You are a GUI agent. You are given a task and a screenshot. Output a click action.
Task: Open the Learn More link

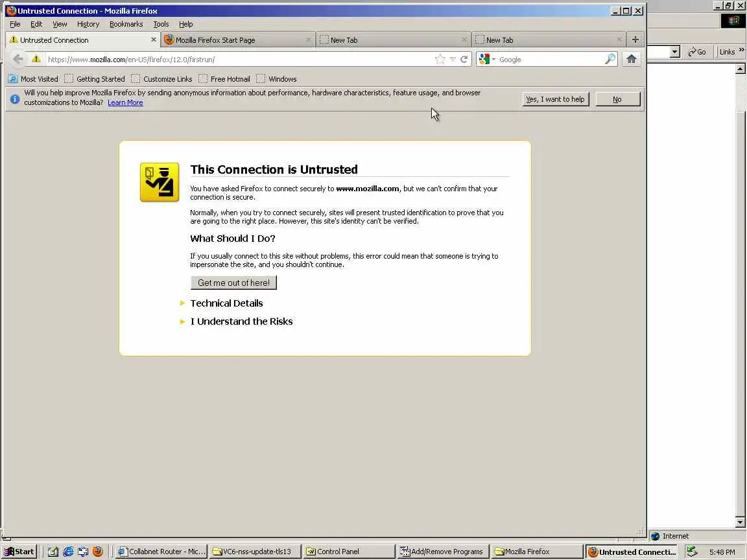125,102
